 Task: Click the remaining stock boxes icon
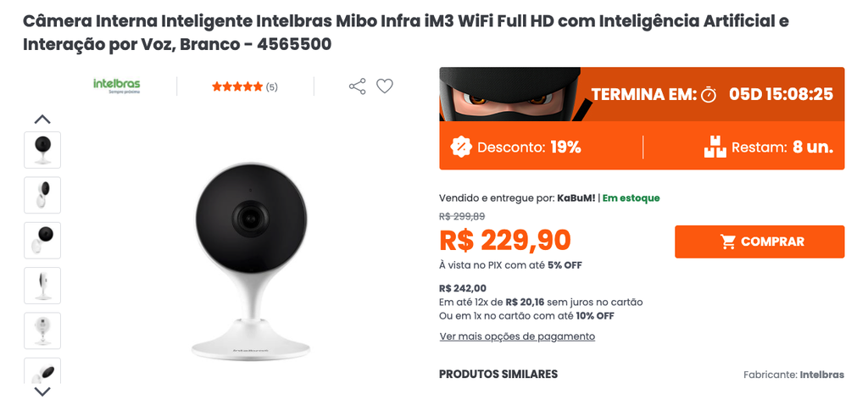[715, 147]
